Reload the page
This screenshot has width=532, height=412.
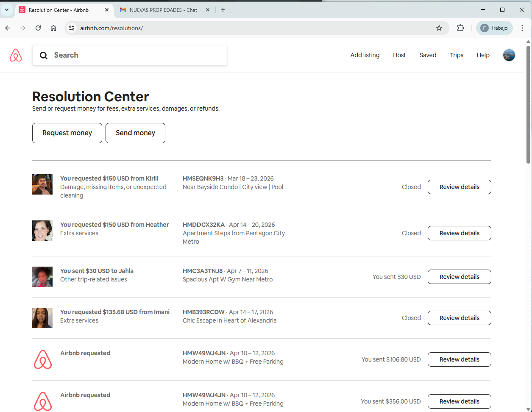38,28
